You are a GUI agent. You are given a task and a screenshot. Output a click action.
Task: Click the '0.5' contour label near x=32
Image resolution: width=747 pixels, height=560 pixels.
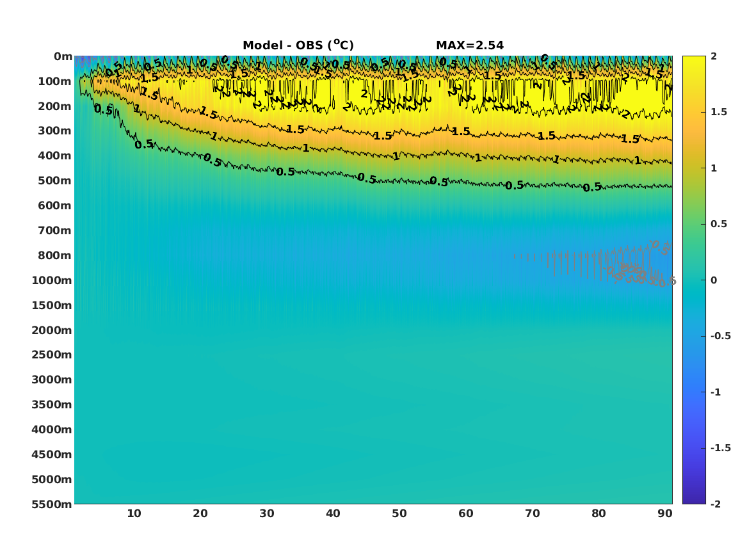(285, 172)
